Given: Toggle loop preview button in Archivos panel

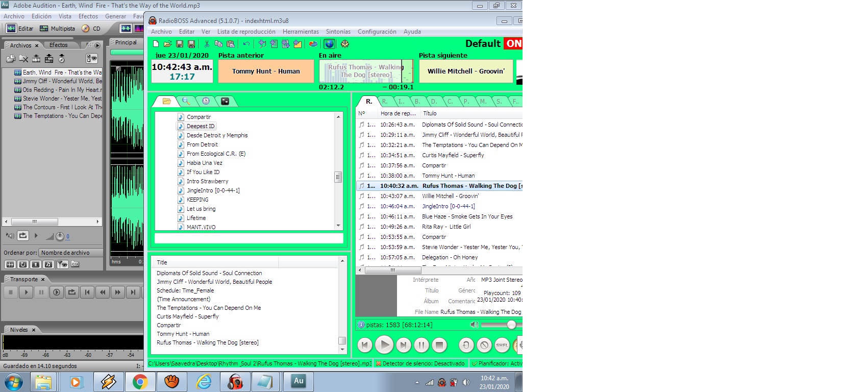Looking at the screenshot, I should click(23, 236).
